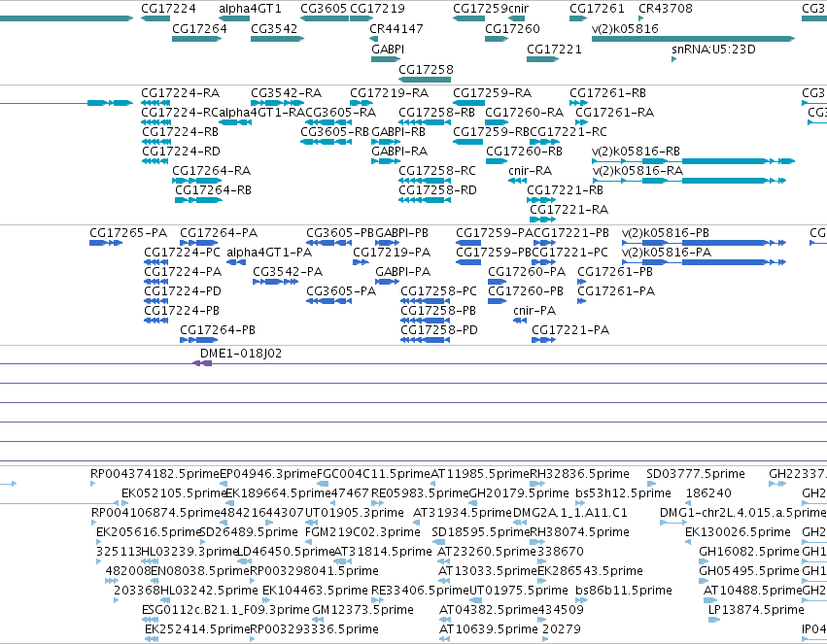Select the CG17261 gene feature
The height and width of the screenshot is (644, 827).
578,18
